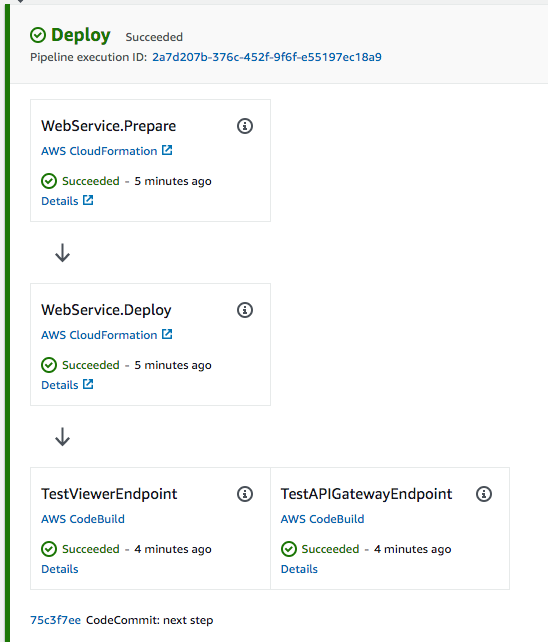548x642 pixels.
Task: Click external-link icon beside WebService.Deploy CloudFormation
Action: coord(167,334)
